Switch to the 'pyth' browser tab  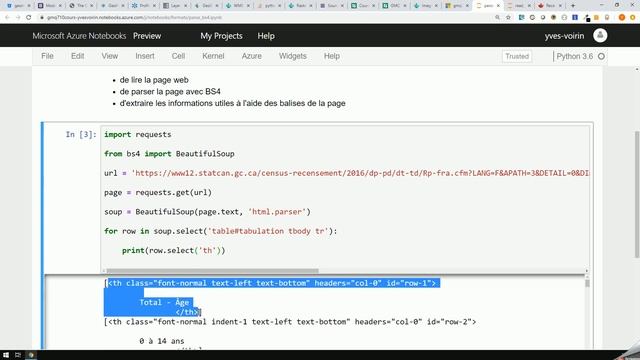pyautogui.click(x=270, y=6)
